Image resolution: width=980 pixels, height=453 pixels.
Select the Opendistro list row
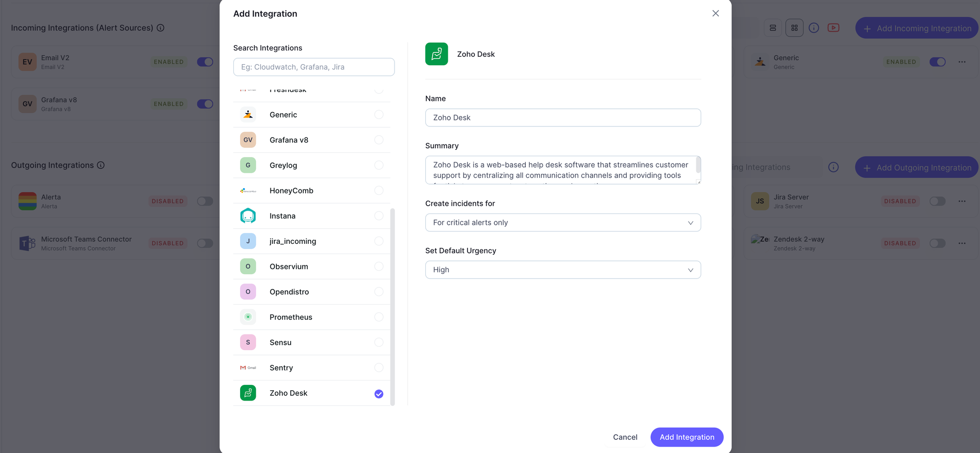312,292
